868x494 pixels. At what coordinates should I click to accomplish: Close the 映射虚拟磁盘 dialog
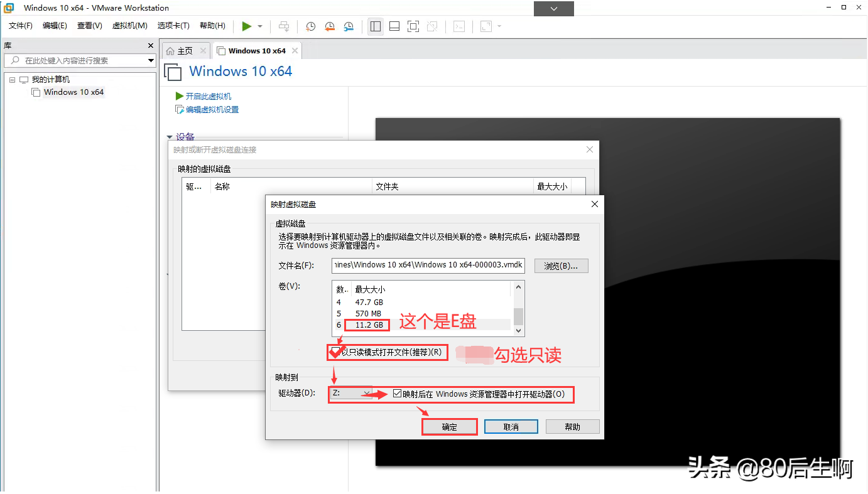click(595, 204)
